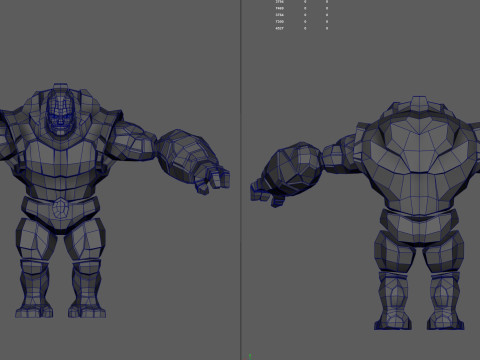This screenshot has width=480, height=360.
Task: Click the belt emblem on the front-view model
Action: tap(61, 209)
